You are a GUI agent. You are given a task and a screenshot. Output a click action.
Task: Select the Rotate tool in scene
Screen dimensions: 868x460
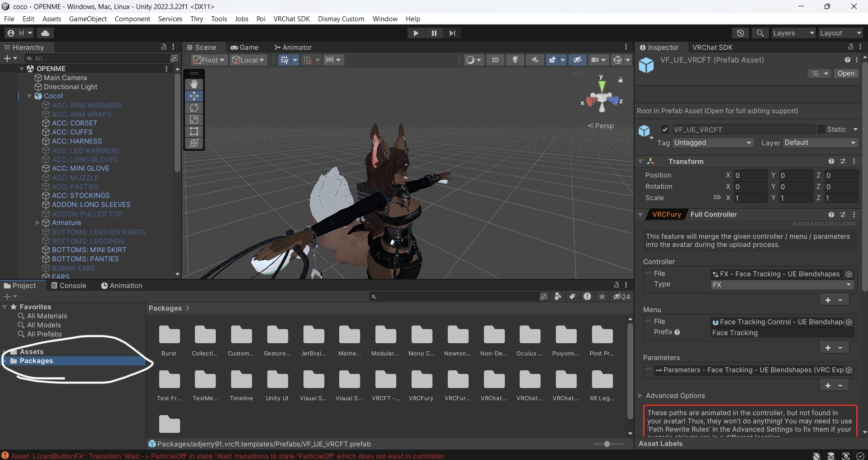[x=194, y=108]
